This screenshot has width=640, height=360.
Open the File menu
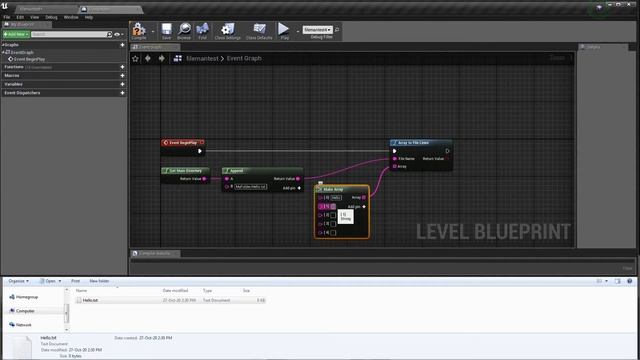point(7,17)
